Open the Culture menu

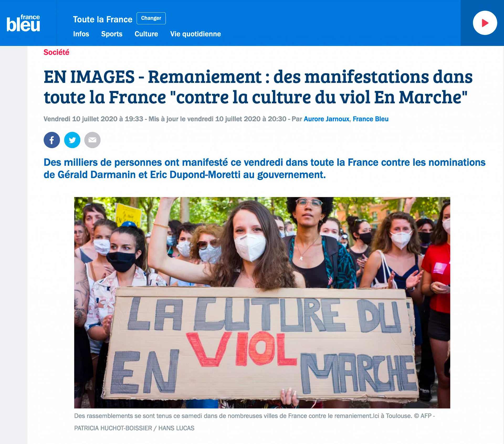pos(146,34)
